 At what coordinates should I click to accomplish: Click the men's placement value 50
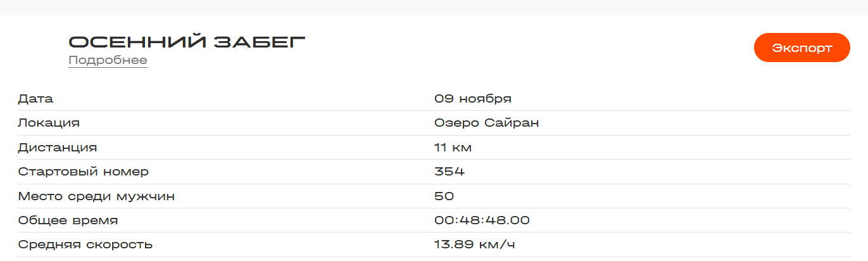(x=444, y=196)
